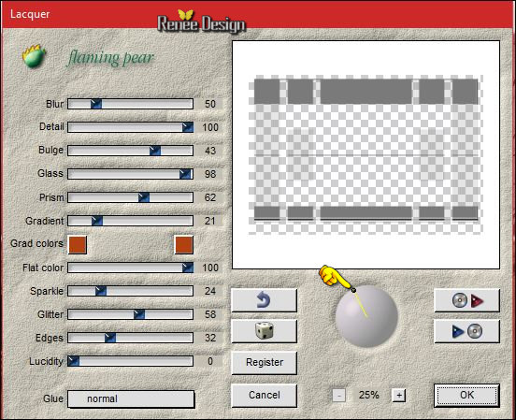516x420 pixels.
Task: Click the Flaming Pear logo icon
Action: tap(34, 56)
